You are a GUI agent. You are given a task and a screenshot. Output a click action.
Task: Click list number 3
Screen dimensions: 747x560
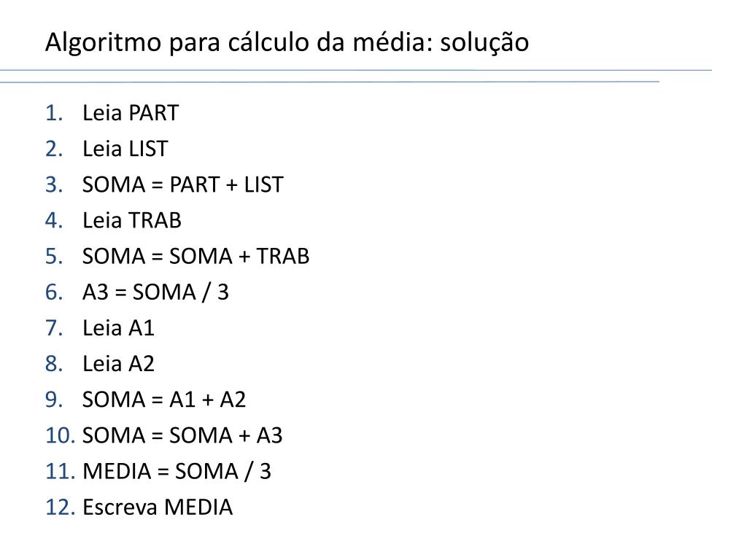[54, 184]
